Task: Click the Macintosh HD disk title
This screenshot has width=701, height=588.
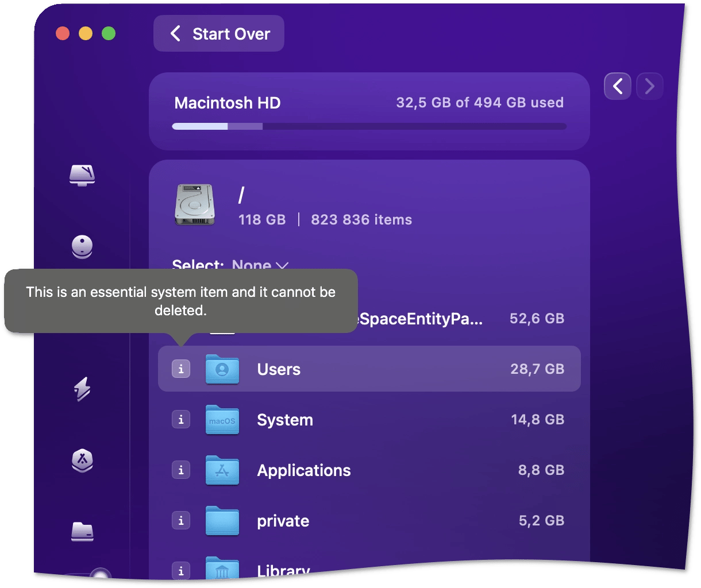Action: click(228, 103)
